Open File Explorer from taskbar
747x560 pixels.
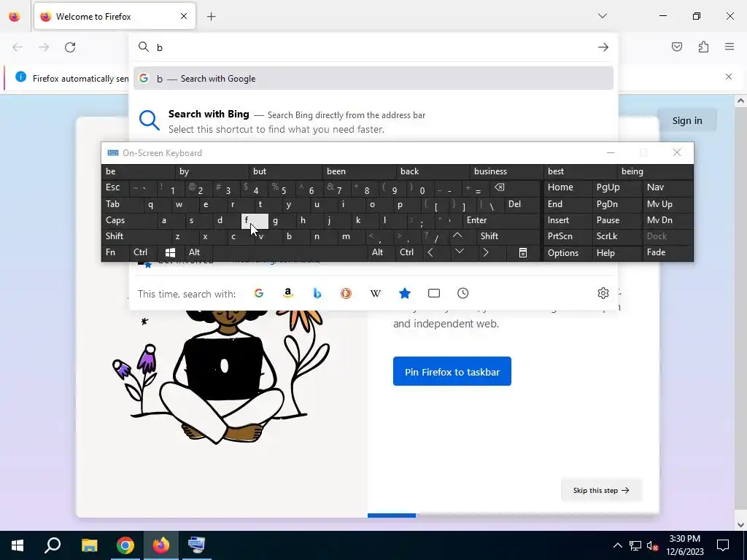(89, 545)
